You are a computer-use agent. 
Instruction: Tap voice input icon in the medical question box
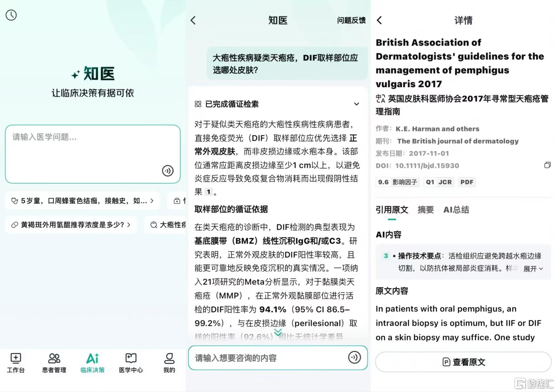(168, 171)
